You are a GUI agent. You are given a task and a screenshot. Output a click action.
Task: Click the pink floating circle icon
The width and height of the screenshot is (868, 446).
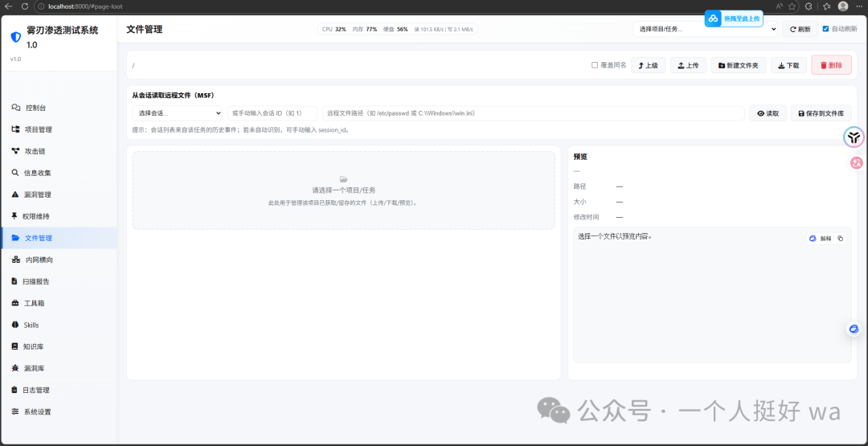(x=857, y=162)
